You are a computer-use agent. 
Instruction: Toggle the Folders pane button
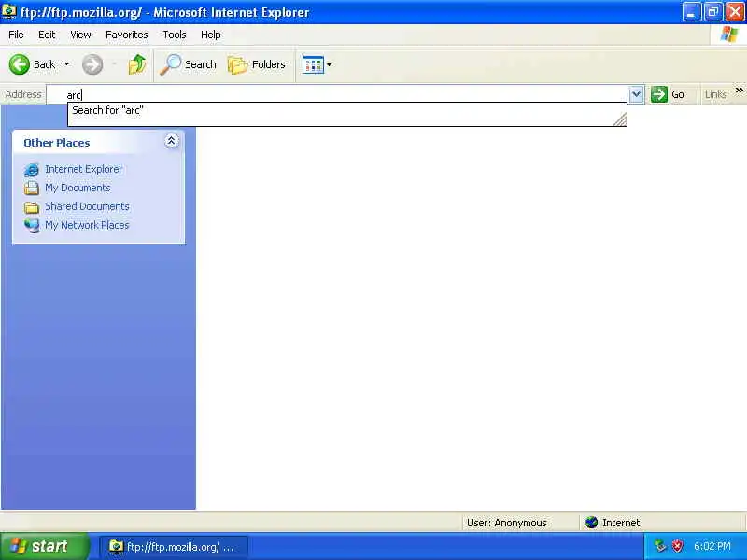point(256,64)
